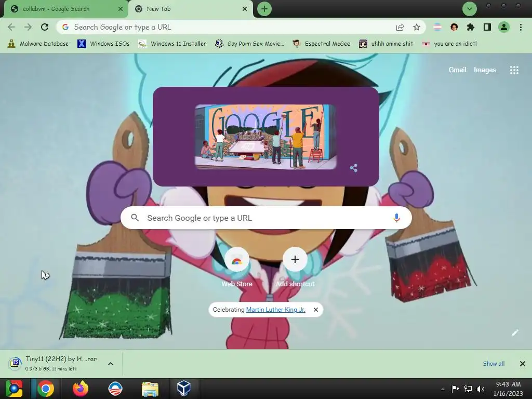Open Chrome's three-dot menu
Image resolution: width=532 pixels, height=399 pixels.
(521, 27)
